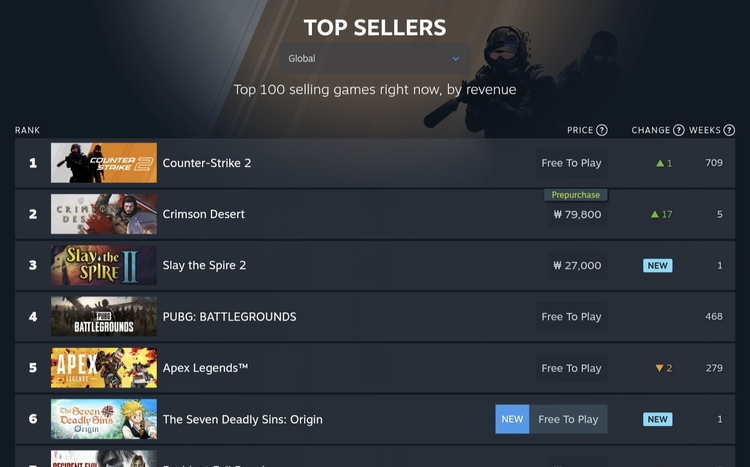The width and height of the screenshot is (750, 467).
Task: Click the CHANGE column help icon
Action: pyautogui.click(x=679, y=130)
